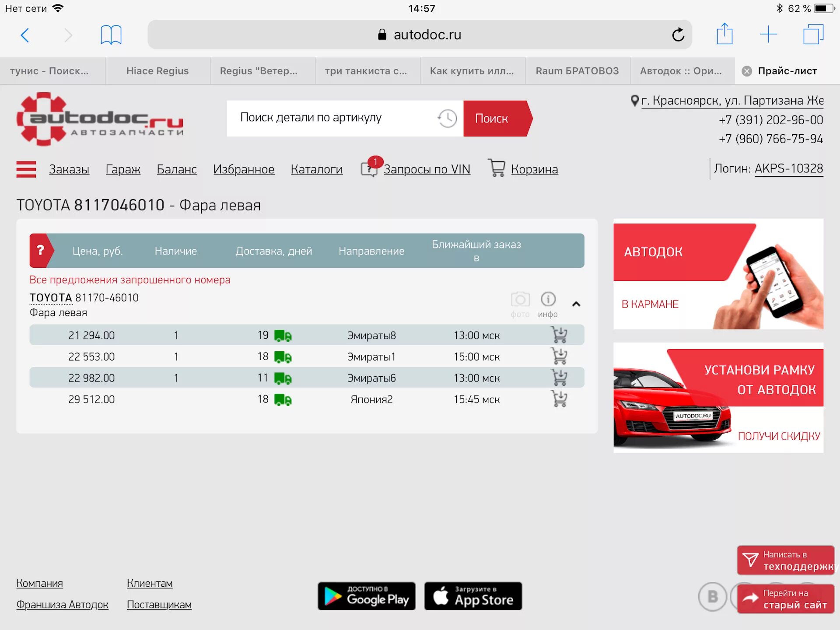Open login AKPS-10328 account link
840x630 pixels.
pyautogui.click(x=789, y=168)
